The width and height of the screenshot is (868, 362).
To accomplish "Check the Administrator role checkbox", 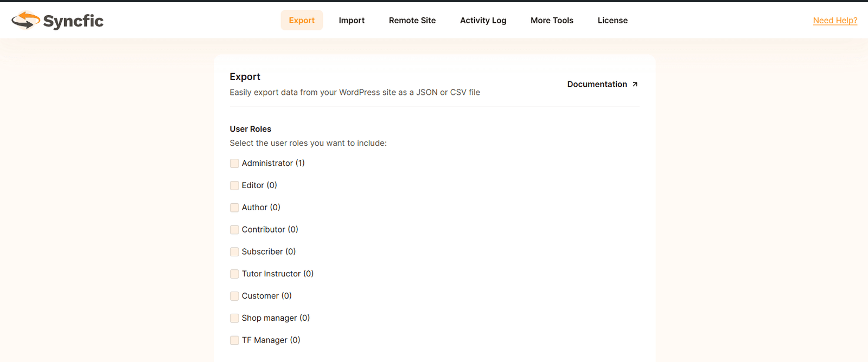I will pos(234,164).
